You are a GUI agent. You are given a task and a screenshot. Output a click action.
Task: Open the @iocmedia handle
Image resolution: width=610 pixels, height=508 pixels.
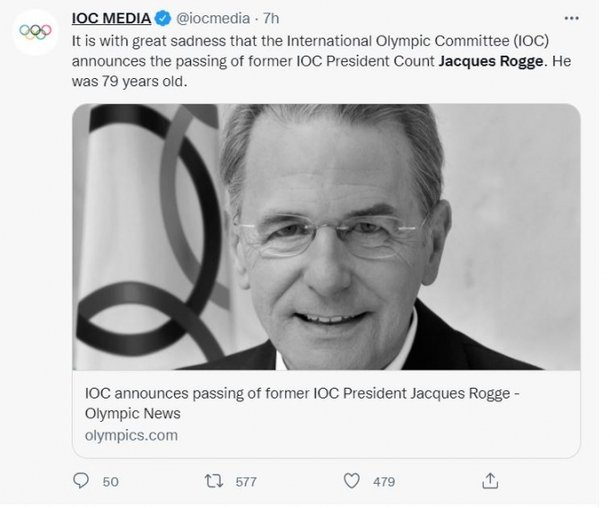point(211,19)
